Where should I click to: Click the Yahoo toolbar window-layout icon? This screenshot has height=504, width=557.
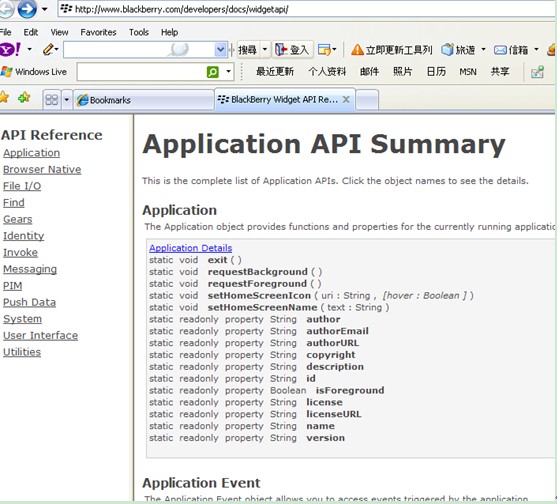click(324, 50)
